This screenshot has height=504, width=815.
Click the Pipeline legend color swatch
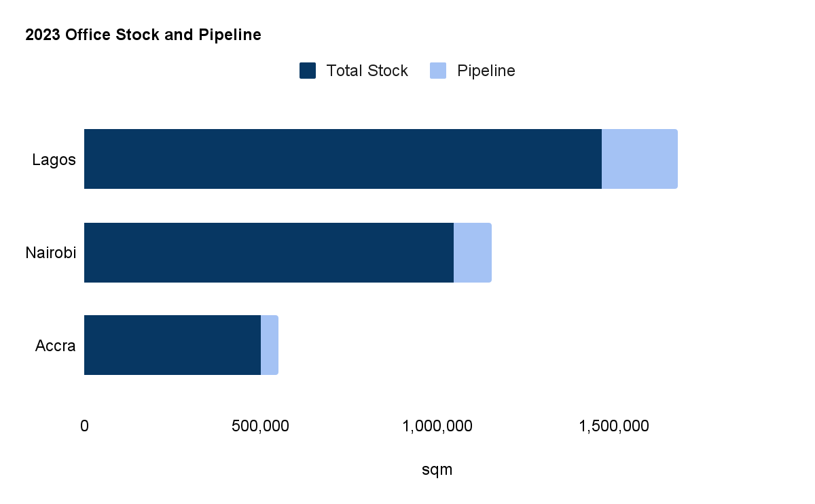[x=438, y=71]
